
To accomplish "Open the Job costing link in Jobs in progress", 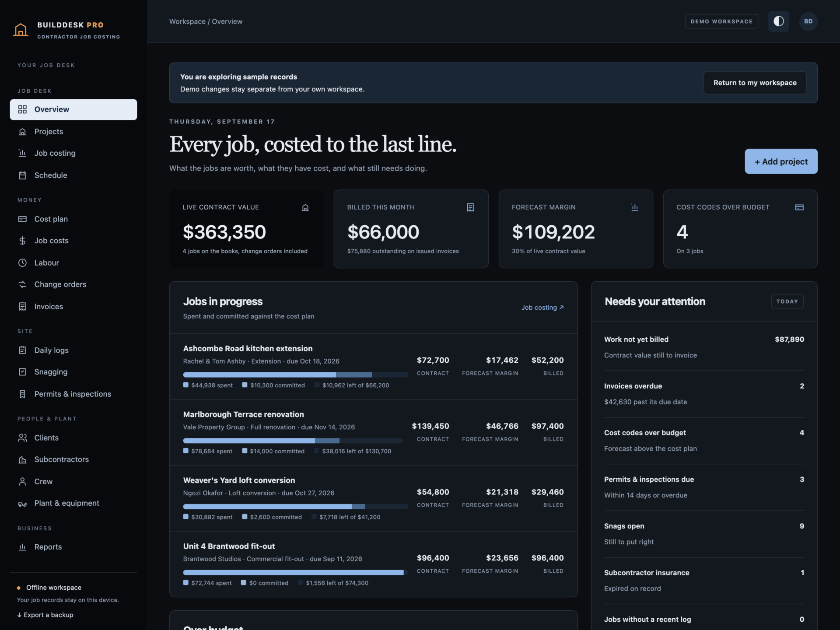I will coord(542,308).
